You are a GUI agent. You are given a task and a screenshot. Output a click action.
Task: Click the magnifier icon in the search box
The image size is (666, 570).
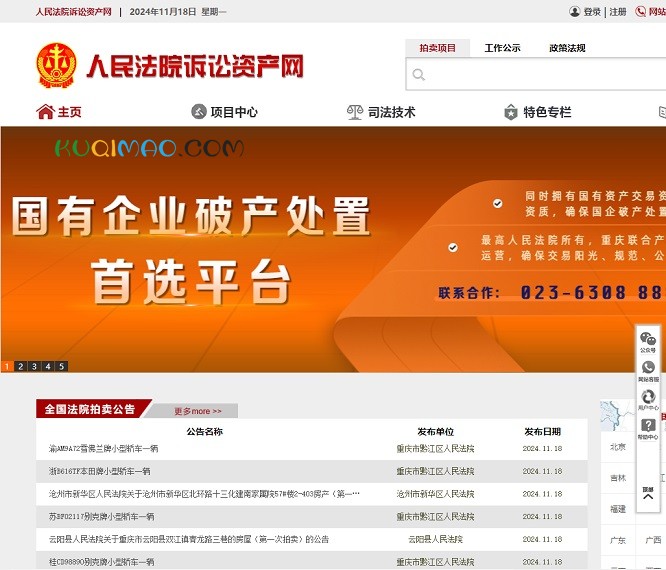coord(418,75)
